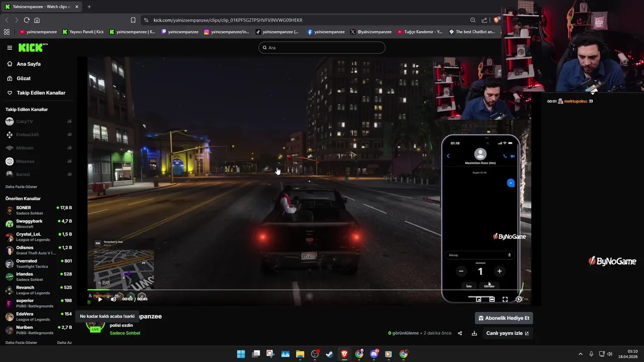Enter fullscreen on the video player
The image size is (644, 362).
(x=505, y=299)
